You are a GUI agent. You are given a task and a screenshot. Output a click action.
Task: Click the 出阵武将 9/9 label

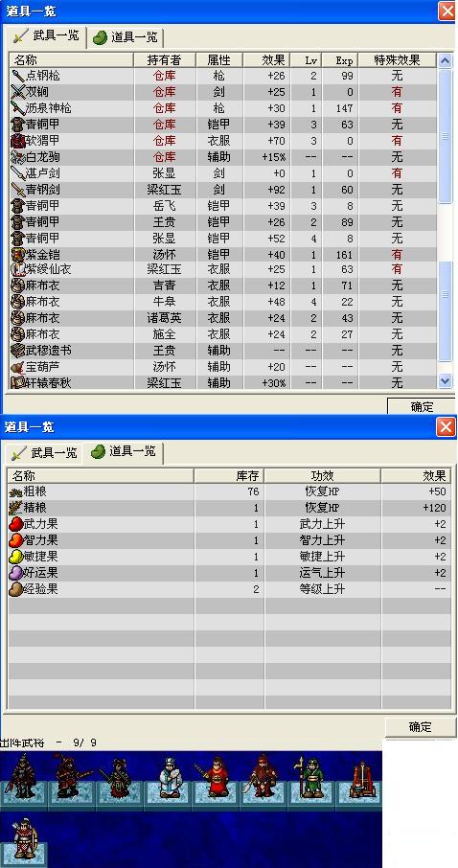[49, 742]
